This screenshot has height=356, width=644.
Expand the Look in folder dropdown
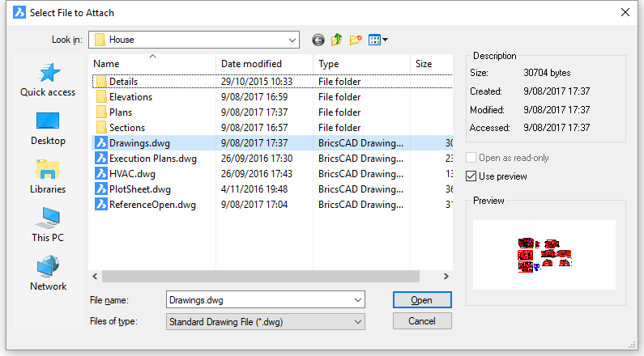(292, 40)
